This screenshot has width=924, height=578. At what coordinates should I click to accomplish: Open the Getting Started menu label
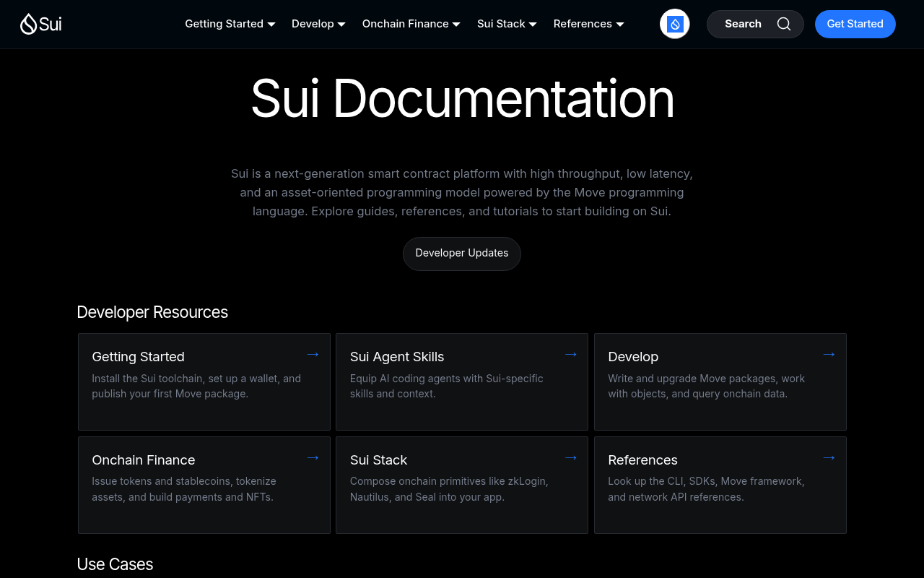tap(224, 24)
